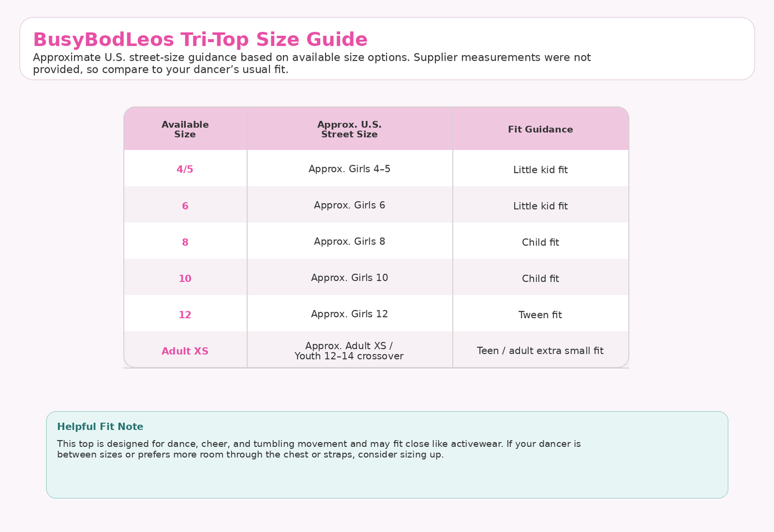The width and height of the screenshot is (774, 532).
Task: Click the Youth 12–14 crossover cell
Action: click(x=349, y=350)
